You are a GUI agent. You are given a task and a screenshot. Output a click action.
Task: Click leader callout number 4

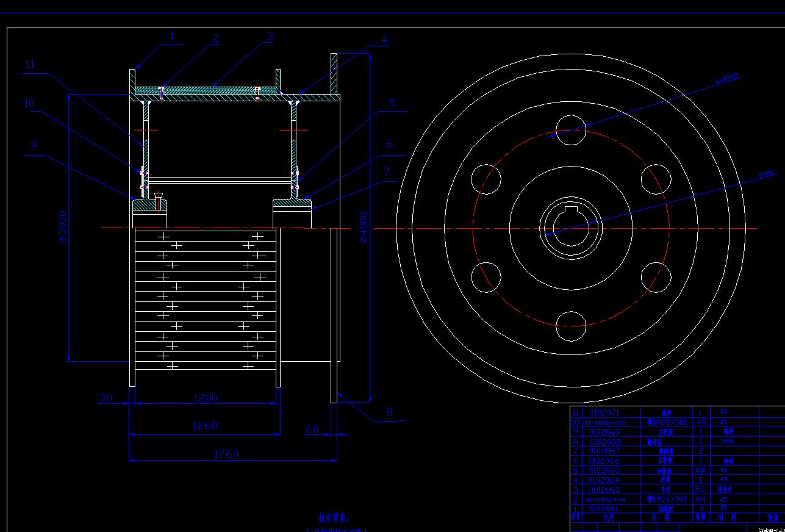click(384, 40)
